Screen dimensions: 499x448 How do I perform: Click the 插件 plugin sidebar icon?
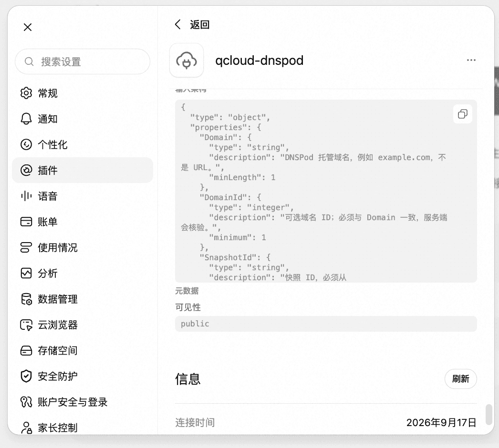26,170
